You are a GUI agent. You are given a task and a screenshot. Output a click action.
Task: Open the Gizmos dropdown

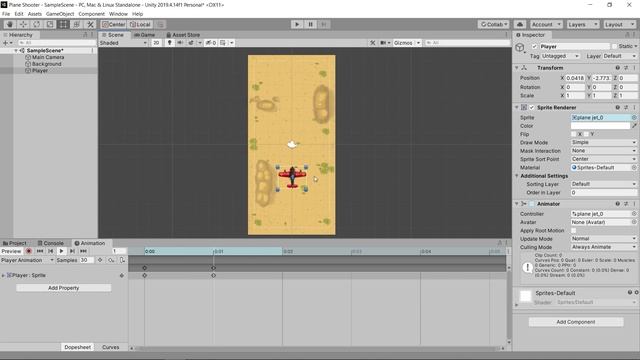[x=407, y=42]
